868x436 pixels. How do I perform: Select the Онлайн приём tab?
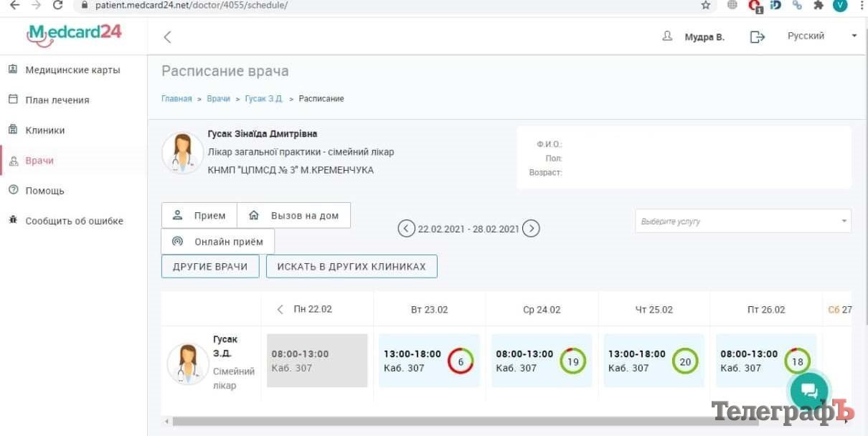tap(218, 242)
